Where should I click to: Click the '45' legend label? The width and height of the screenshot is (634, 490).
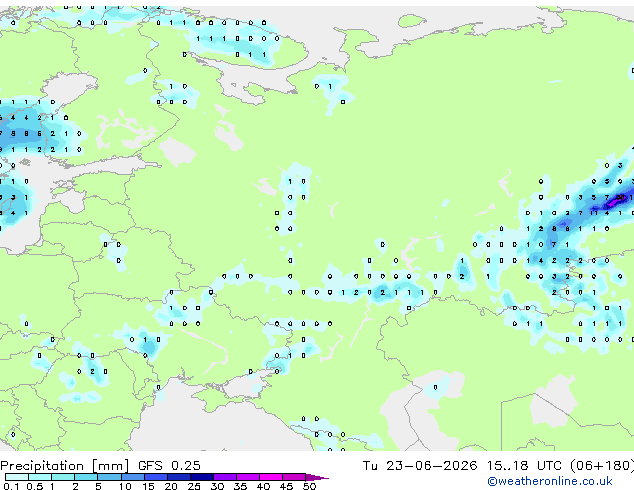286,486
